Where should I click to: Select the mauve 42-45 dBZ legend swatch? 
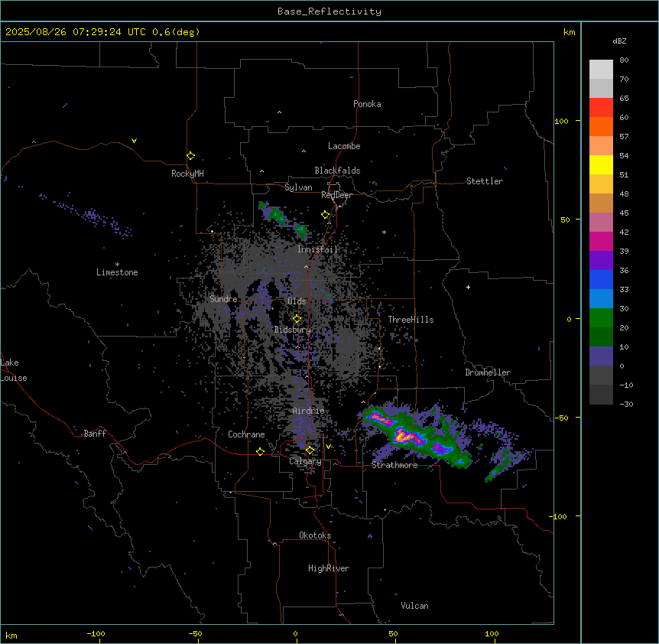(x=601, y=223)
